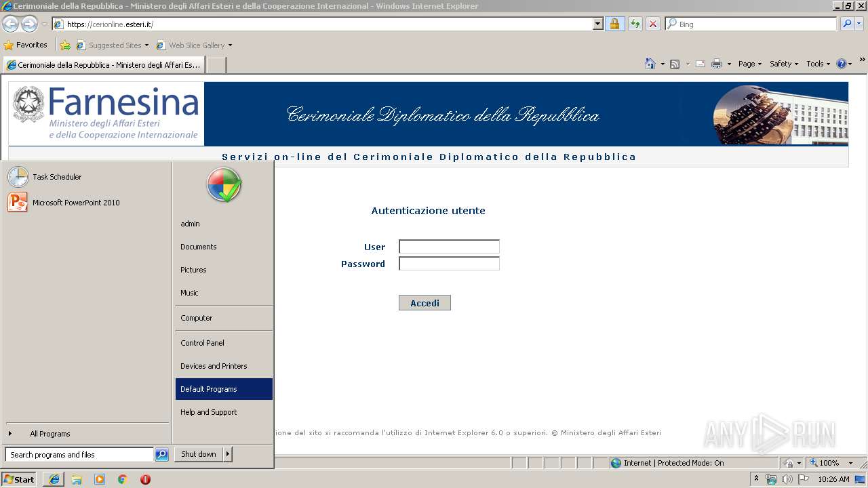868x488 pixels.
Task: Click the Password input field
Action: pos(449,264)
